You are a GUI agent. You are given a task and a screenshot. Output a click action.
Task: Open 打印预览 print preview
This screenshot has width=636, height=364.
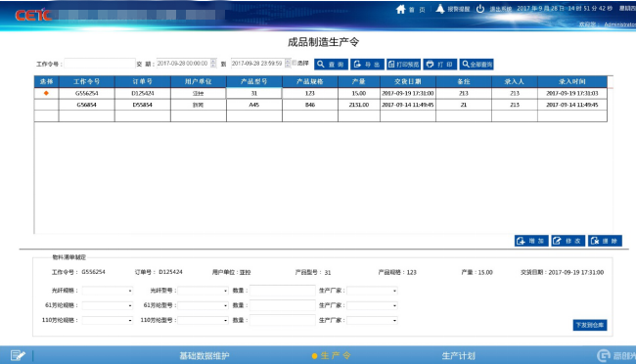[x=403, y=65]
